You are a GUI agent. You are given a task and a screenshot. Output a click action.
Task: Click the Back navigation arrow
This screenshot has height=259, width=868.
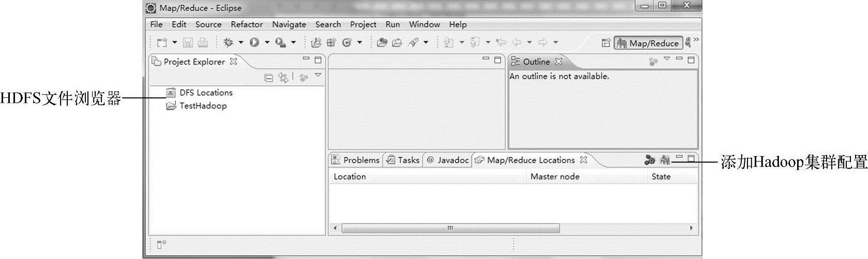[516, 42]
